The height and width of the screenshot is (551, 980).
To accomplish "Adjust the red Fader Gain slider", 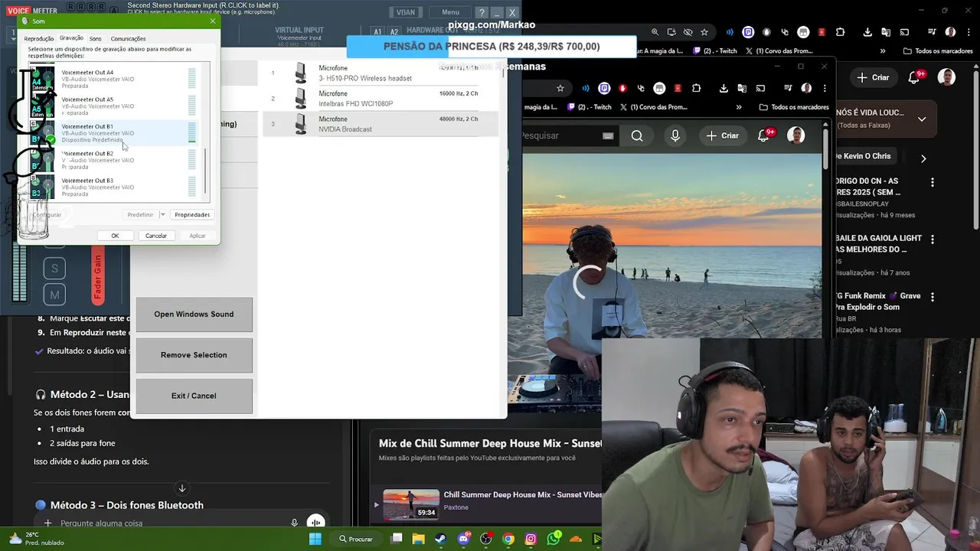I will tap(98, 277).
